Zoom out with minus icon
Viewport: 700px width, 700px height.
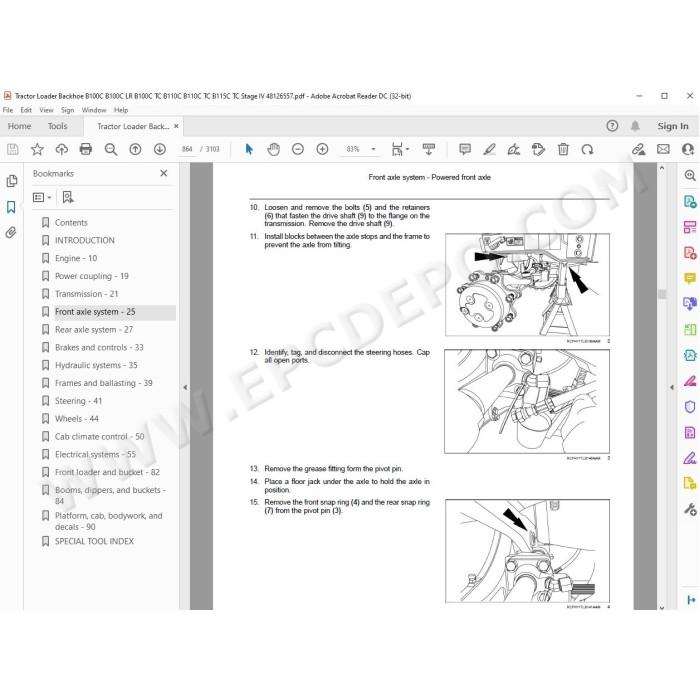(298, 149)
